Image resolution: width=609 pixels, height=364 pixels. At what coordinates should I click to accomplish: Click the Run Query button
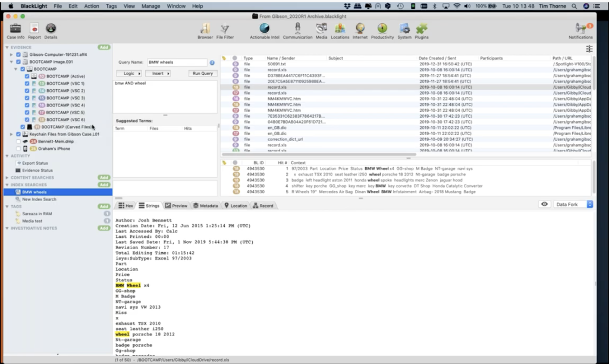203,73
